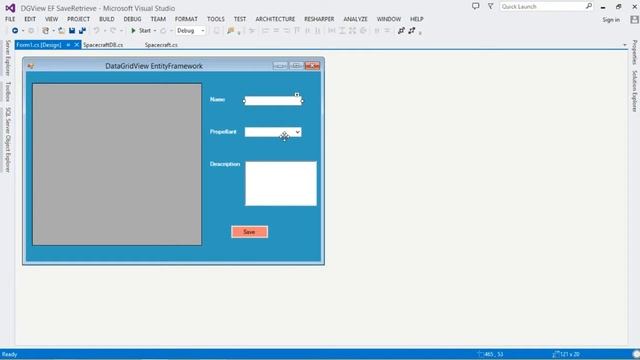
Task: Click the Find in Files toolbar icon
Action: 231,31
